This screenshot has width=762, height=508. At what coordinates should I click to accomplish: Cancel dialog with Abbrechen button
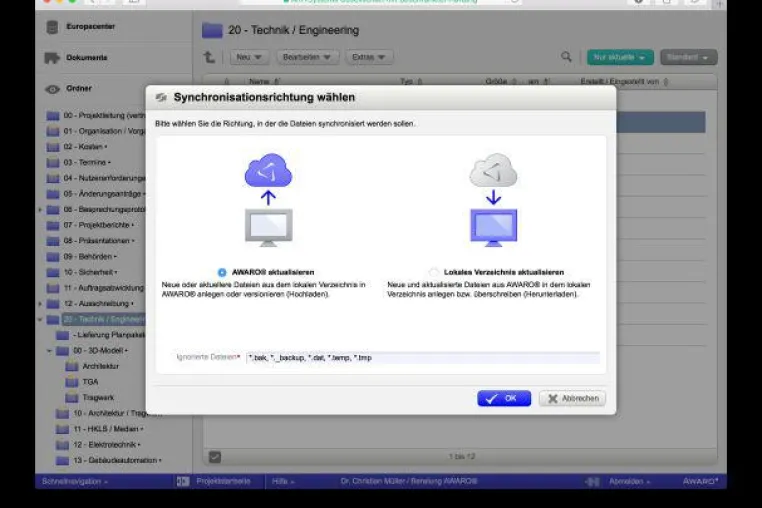coord(572,398)
